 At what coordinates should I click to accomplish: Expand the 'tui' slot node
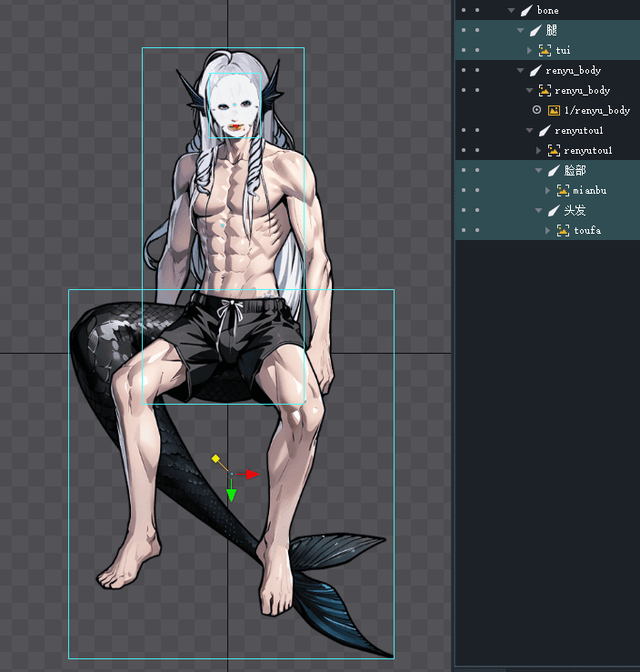point(530,50)
